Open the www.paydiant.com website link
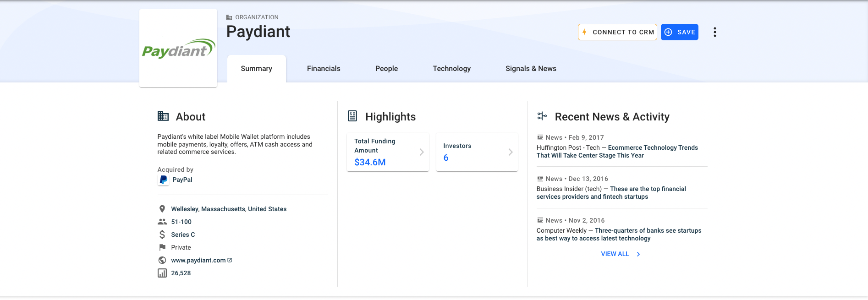The width and height of the screenshot is (868, 300). [198, 260]
